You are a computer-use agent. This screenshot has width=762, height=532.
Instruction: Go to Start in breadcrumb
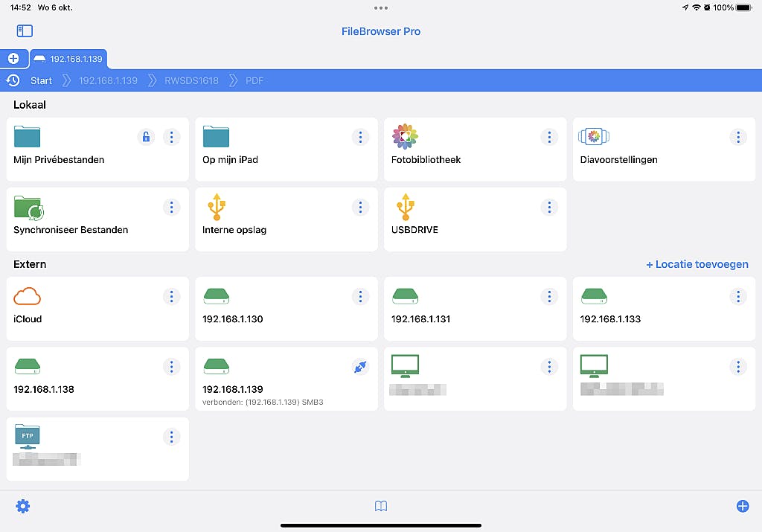(x=42, y=80)
